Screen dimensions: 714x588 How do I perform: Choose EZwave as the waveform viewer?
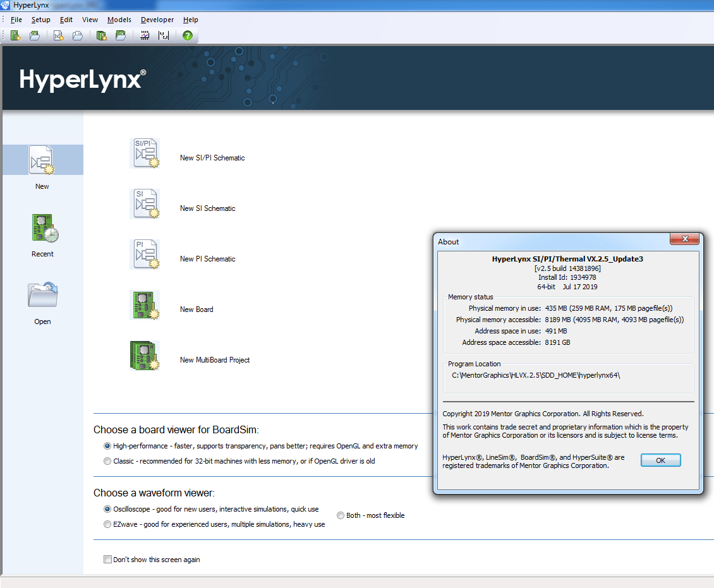coord(107,523)
